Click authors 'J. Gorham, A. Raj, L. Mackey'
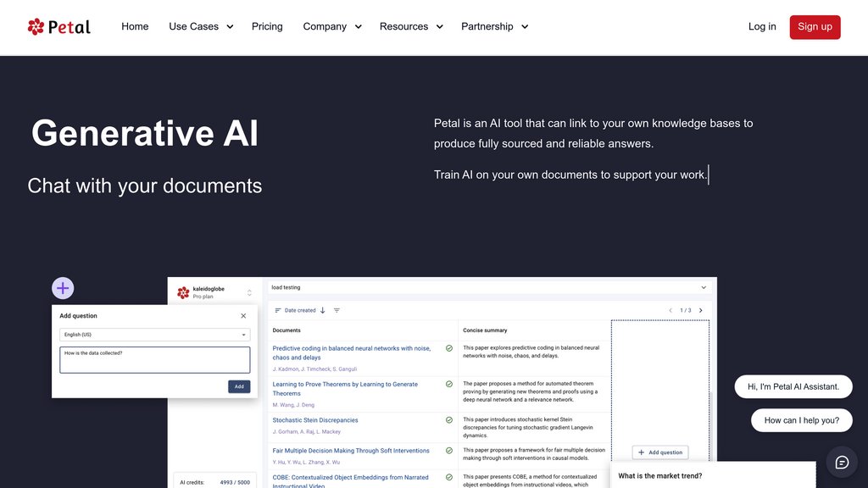This screenshot has width=868, height=488. pyautogui.click(x=307, y=432)
